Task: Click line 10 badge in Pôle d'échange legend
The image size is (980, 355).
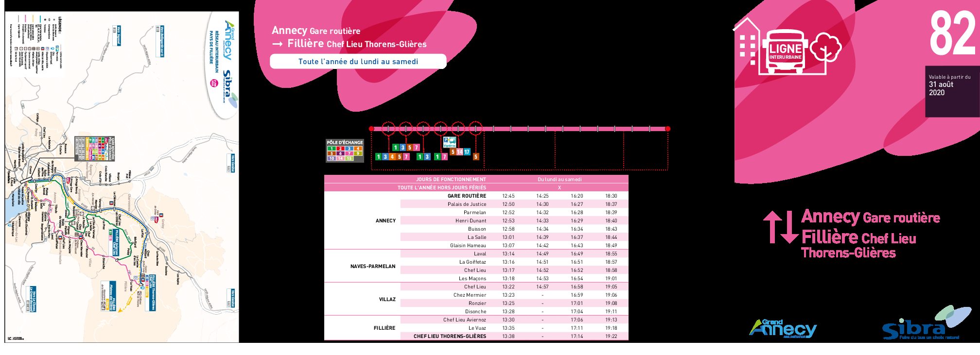Action: [x=332, y=158]
